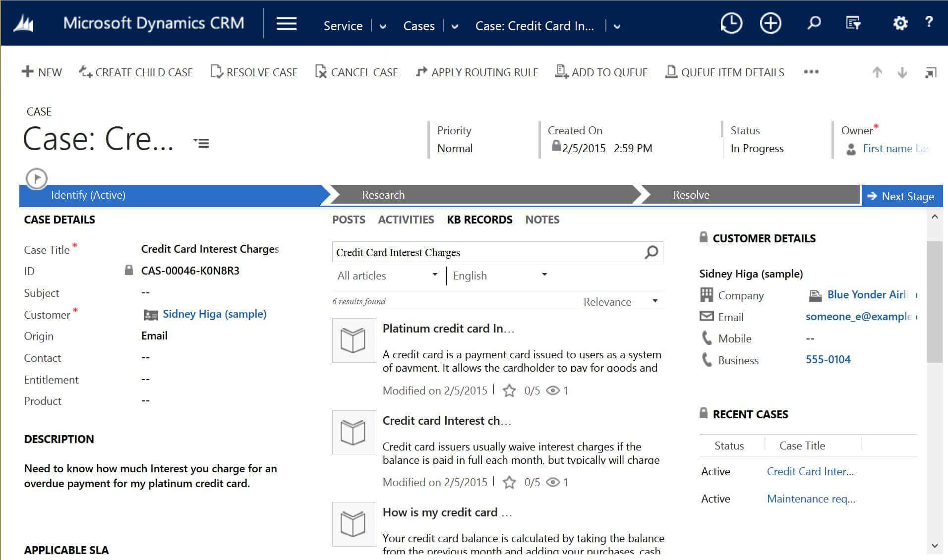The width and height of the screenshot is (948, 560).
Task: Click CREATE CHILD CASE command
Action: tap(136, 72)
